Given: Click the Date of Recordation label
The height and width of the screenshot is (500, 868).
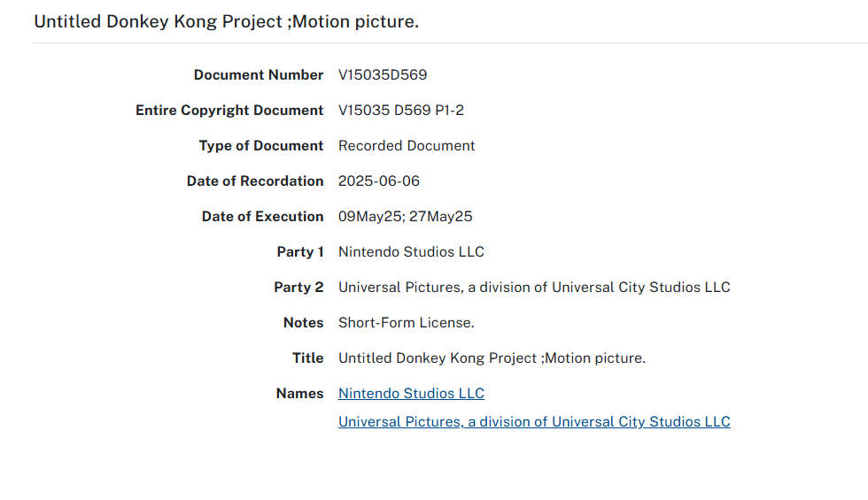Looking at the screenshot, I should (x=255, y=181).
